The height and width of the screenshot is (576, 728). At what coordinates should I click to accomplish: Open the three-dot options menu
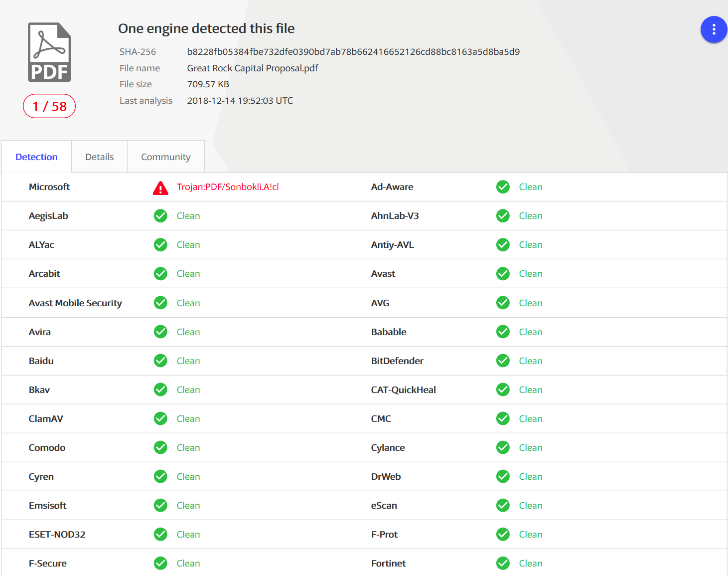[x=714, y=29]
